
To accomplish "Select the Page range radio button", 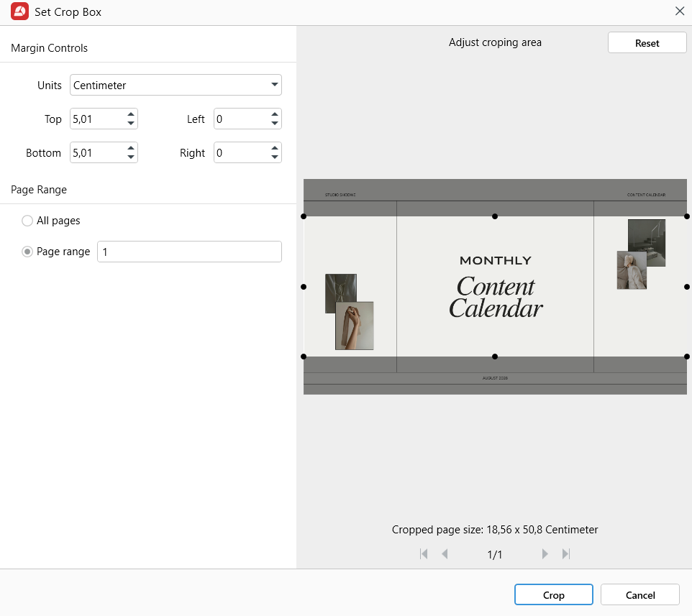I will (27, 252).
